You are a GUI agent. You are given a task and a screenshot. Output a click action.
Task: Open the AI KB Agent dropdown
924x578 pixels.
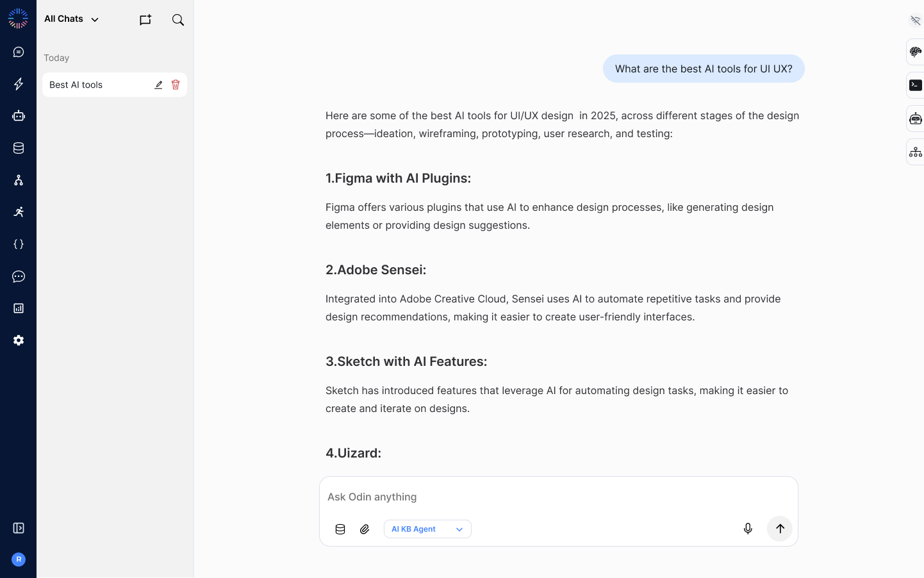click(x=427, y=529)
